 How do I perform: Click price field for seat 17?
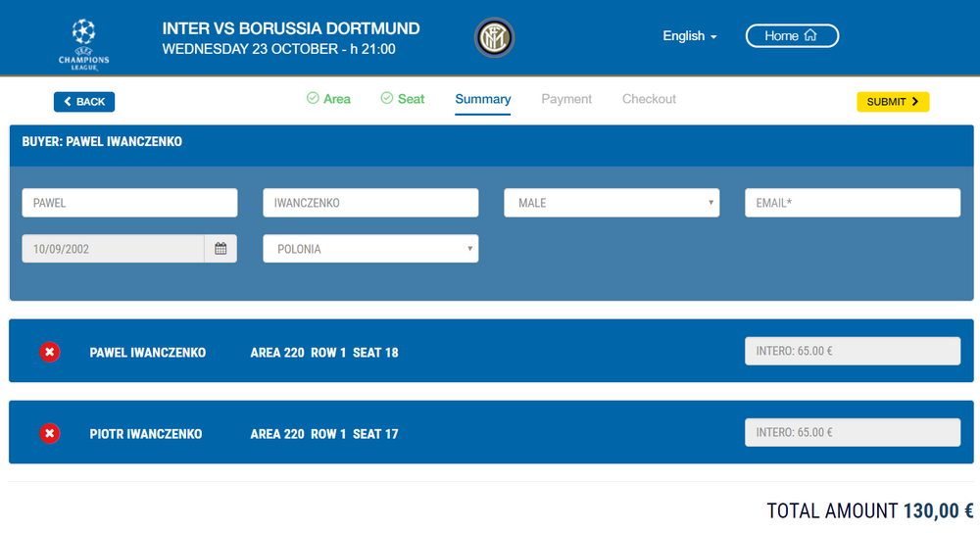point(853,432)
